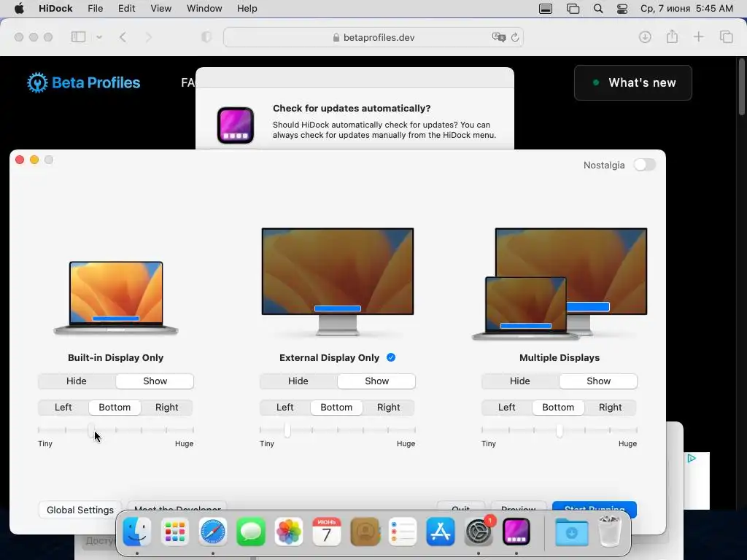Click the Beta Profiles logo

coord(84,83)
